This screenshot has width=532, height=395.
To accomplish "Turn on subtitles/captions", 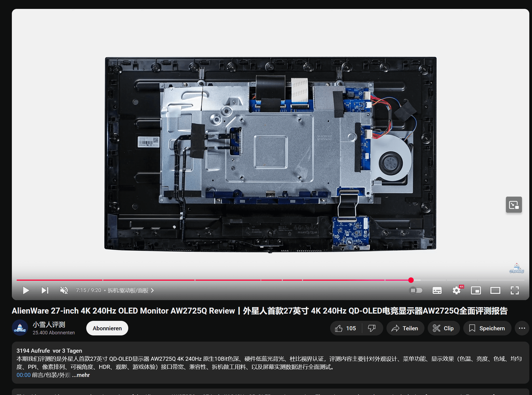I will (x=437, y=290).
